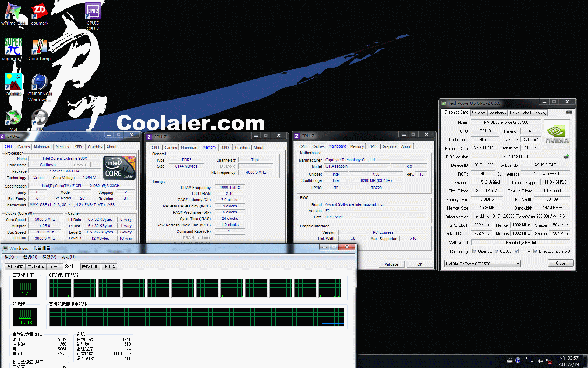Switch to Caches tab in CPU window
The image size is (588, 368).
(24, 147)
